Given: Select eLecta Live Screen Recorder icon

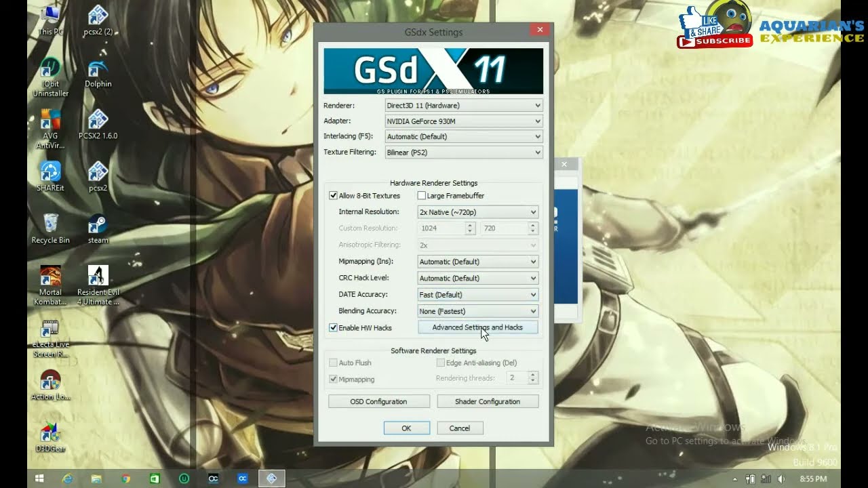Looking at the screenshot, I should tap(50, 338).
